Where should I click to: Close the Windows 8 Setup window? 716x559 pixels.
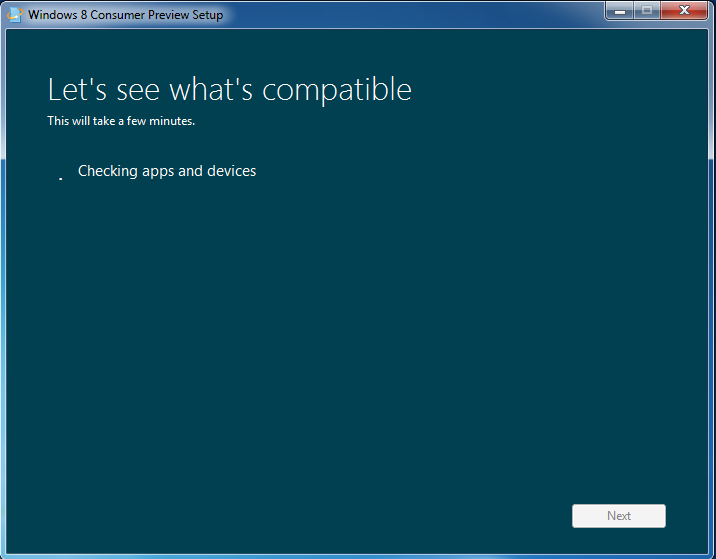point(685,11)
